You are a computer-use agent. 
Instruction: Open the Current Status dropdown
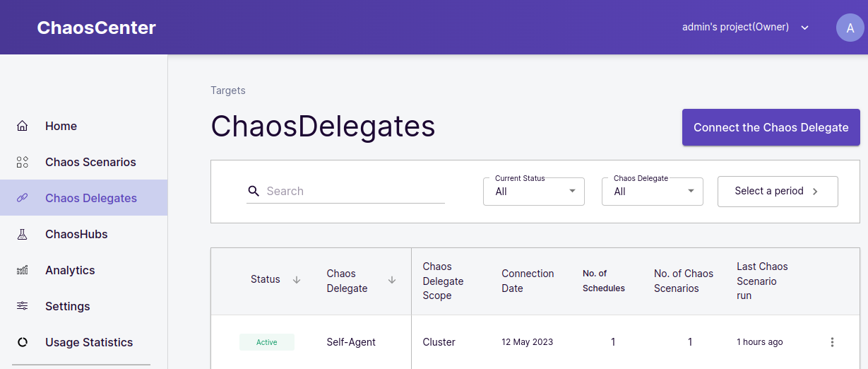pos(534,192)
